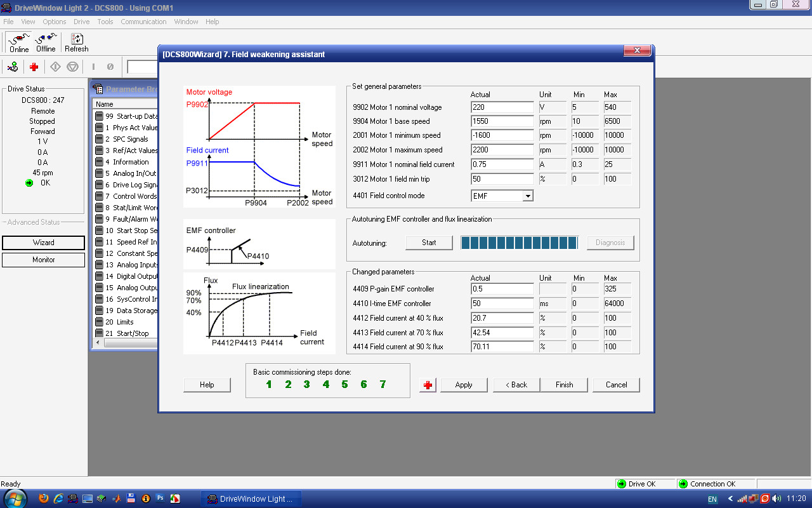Click the Finish button
The image size is (812, 508).
click(564, 385)
